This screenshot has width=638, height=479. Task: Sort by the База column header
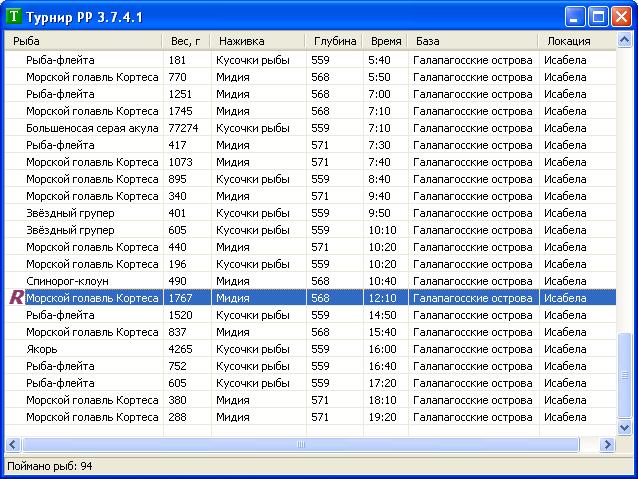473,41
